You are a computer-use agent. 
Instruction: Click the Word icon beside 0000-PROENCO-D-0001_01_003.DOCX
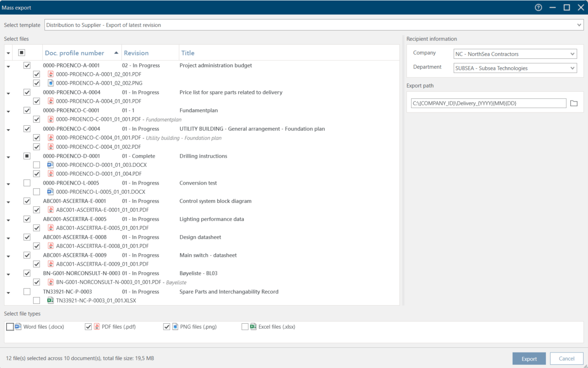[x=51, y=164]
